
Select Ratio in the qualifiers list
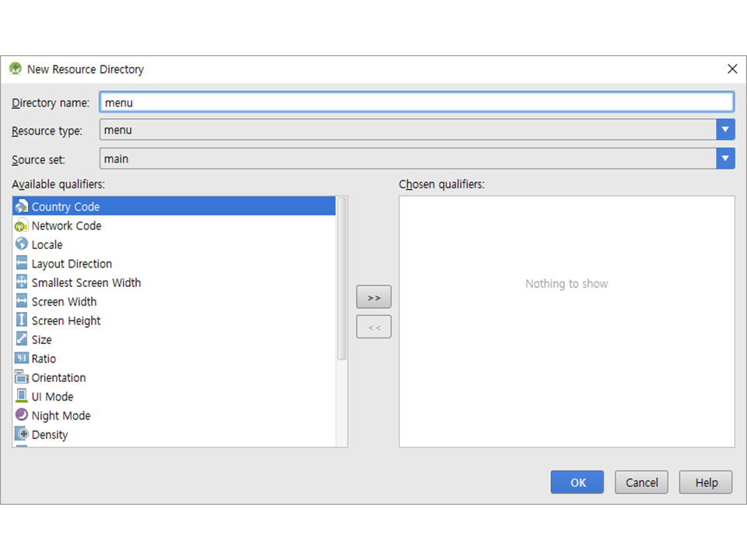point(44,359)
